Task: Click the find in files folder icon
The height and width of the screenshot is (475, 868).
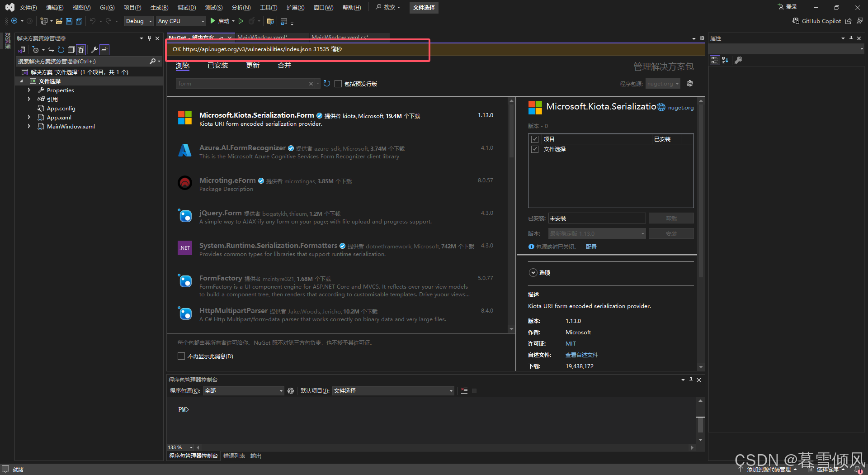Action: point(271,21)
